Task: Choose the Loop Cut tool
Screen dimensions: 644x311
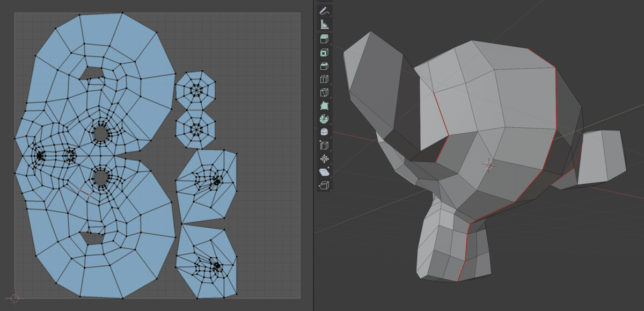Action: coord(324,79)
